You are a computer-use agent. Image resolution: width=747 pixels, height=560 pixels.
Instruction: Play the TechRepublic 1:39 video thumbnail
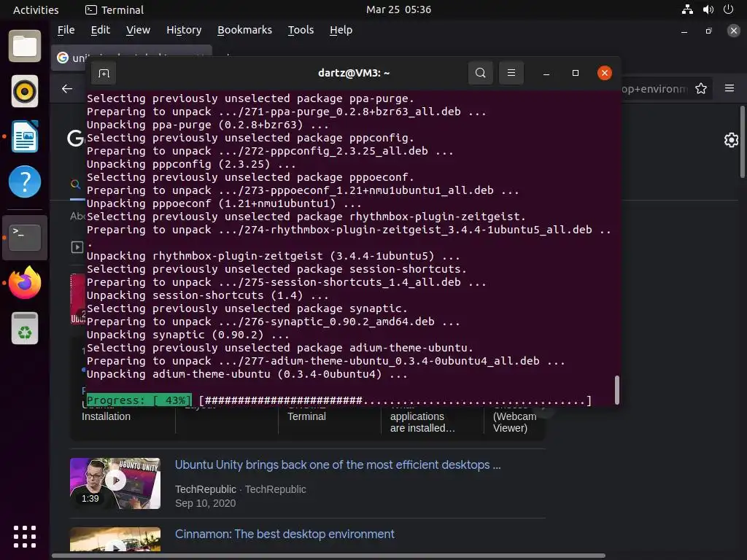tap(115, 483)
